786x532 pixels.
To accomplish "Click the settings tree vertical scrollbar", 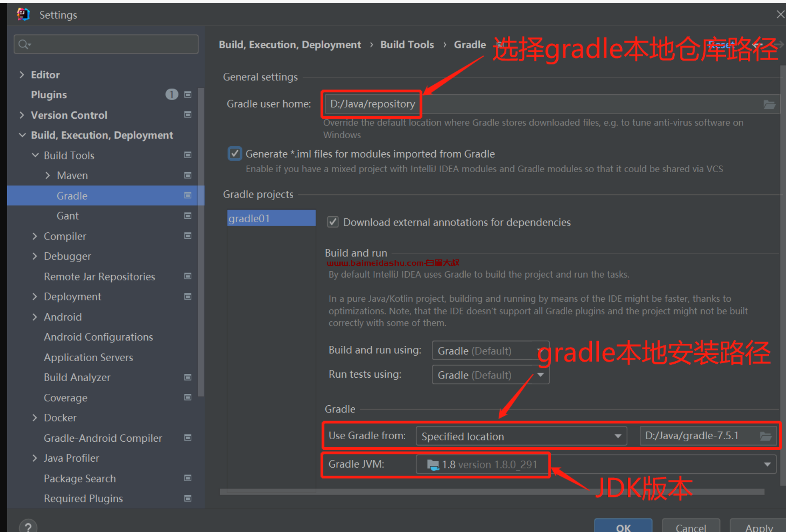I will 201,242.
